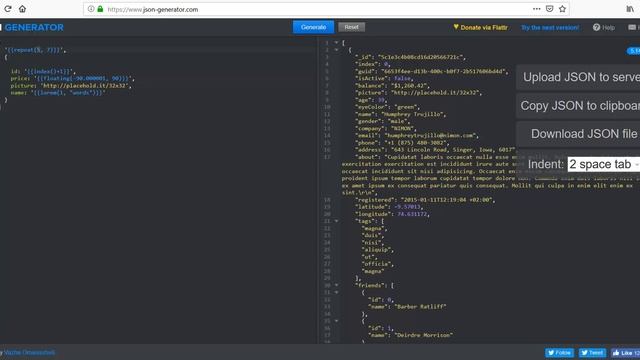The image size is (640, 360).
Task: Click the "aliquip" tag entry
Action: (x=377, y=249)
